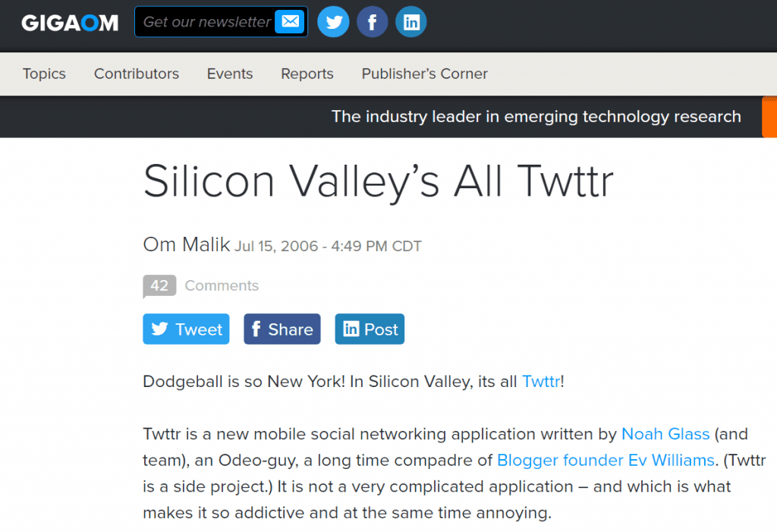Open the Topics menu
The width and height of the screenshot is (777, 532).
coord(44,74)
